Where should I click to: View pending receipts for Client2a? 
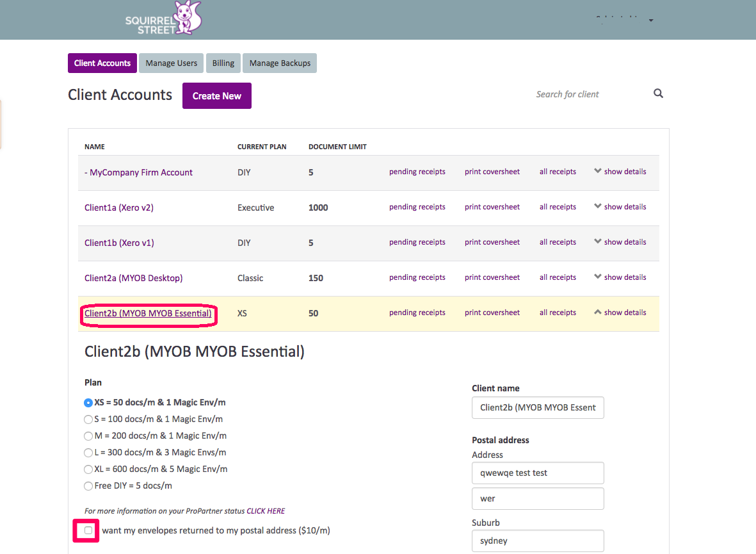coord(417,277)
